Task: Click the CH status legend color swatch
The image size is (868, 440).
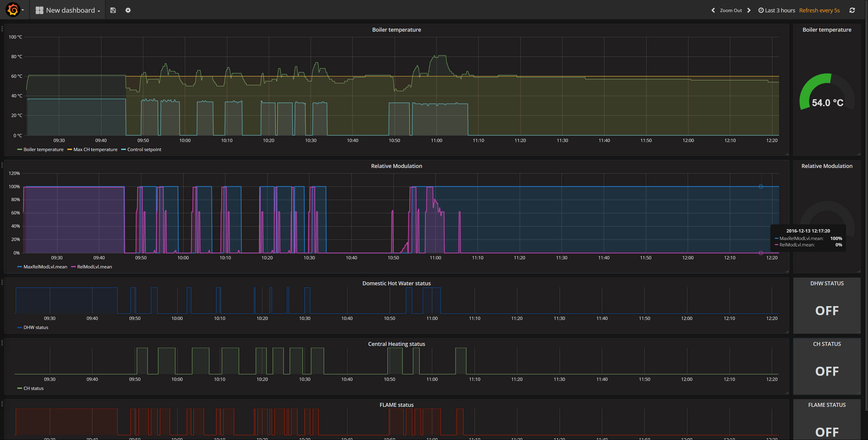Action: tap(20, 388)
